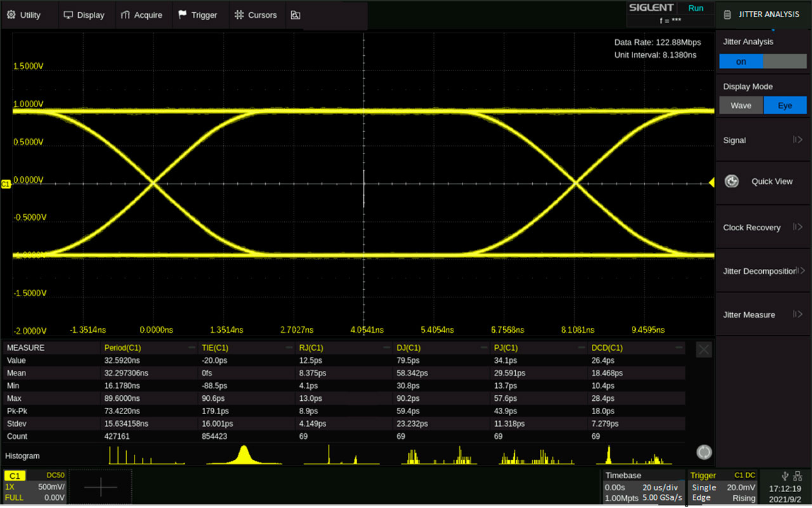Reset statistics using the circular arrows icon
812x508 pixels.
pyautogui.click(x=704, y=452)
